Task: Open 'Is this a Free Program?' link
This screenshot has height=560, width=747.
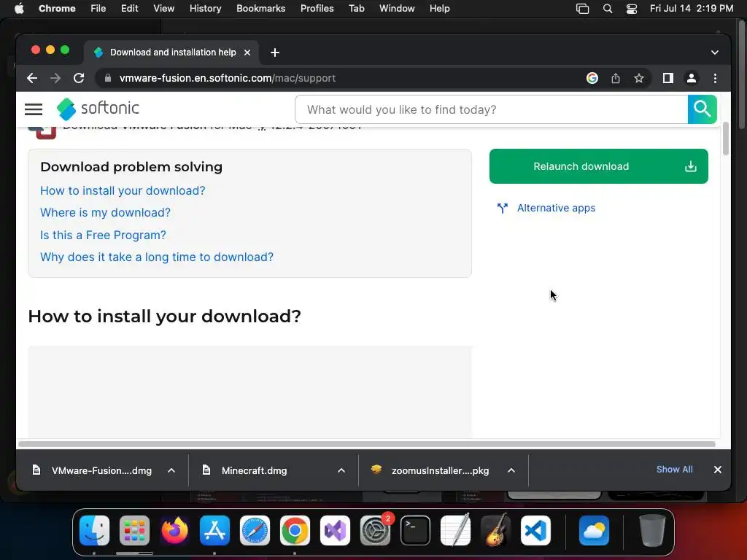Action: click(x=103, y=235)
